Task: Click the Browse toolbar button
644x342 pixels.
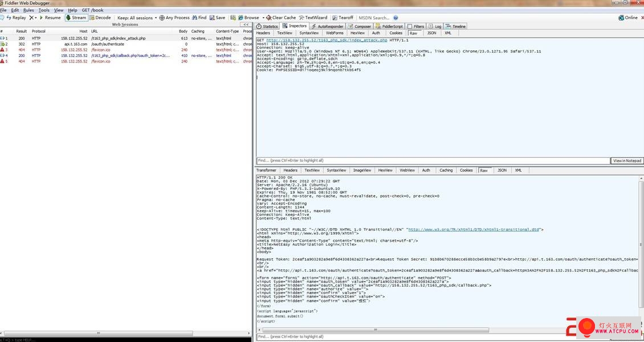Action: (249, 18)
